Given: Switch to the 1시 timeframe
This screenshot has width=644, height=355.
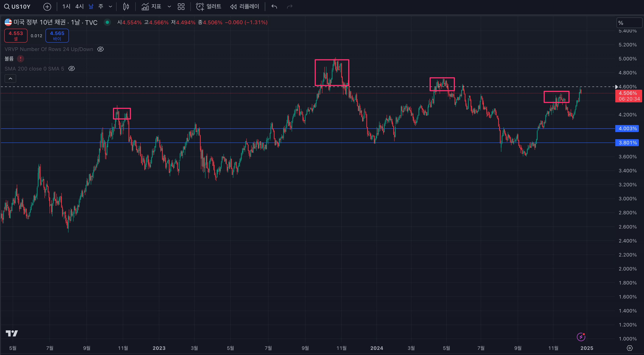Looking at the screenshot, I should [x=66, y=7].
